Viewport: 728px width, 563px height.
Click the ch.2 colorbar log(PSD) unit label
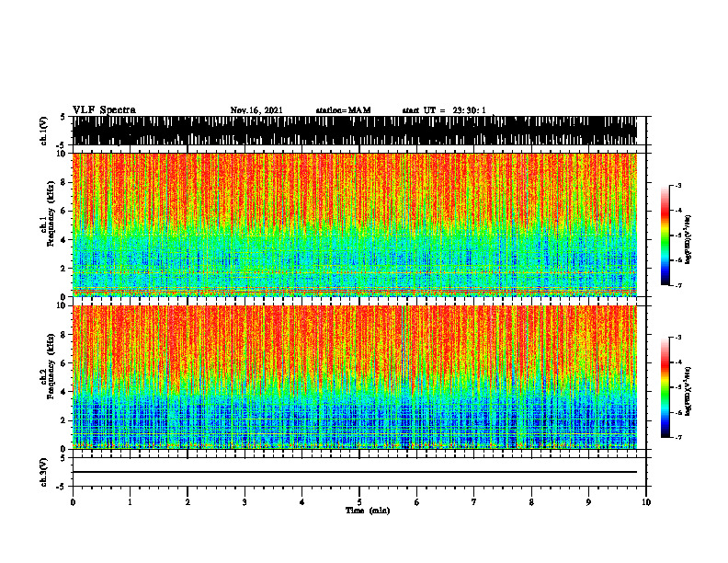[x=688, y=391]
